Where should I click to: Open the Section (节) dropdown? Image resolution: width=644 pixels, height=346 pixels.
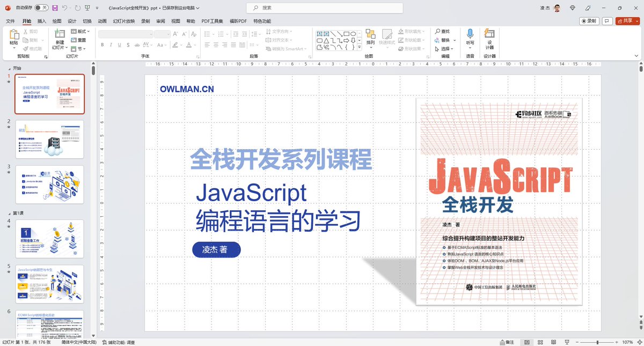pos(78,48)
